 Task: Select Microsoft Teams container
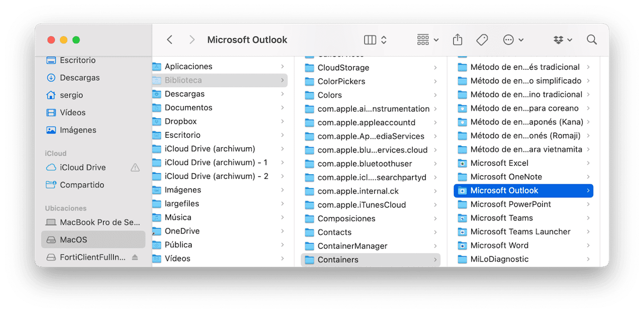tap(523, 218)
